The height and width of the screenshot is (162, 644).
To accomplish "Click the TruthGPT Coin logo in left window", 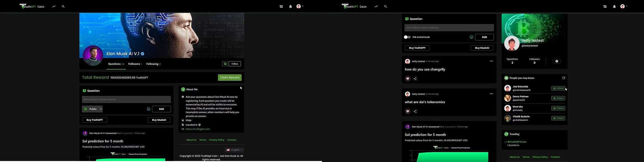I will [32, 6].
